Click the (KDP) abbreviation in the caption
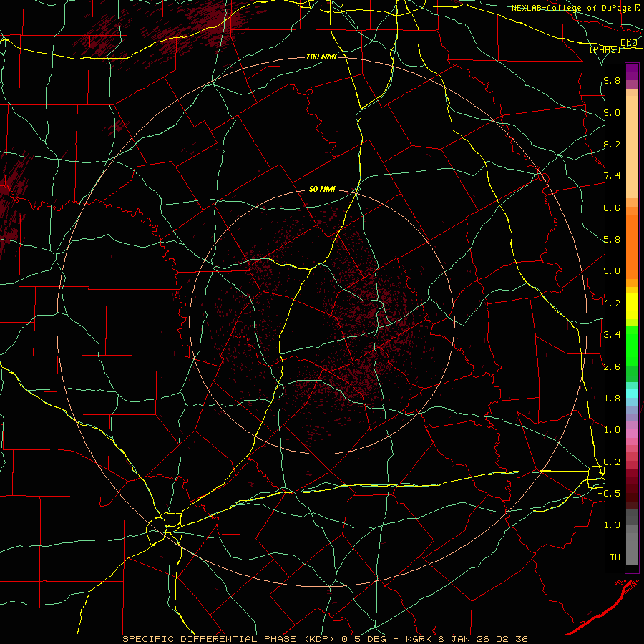 click(x=319, y=639)
